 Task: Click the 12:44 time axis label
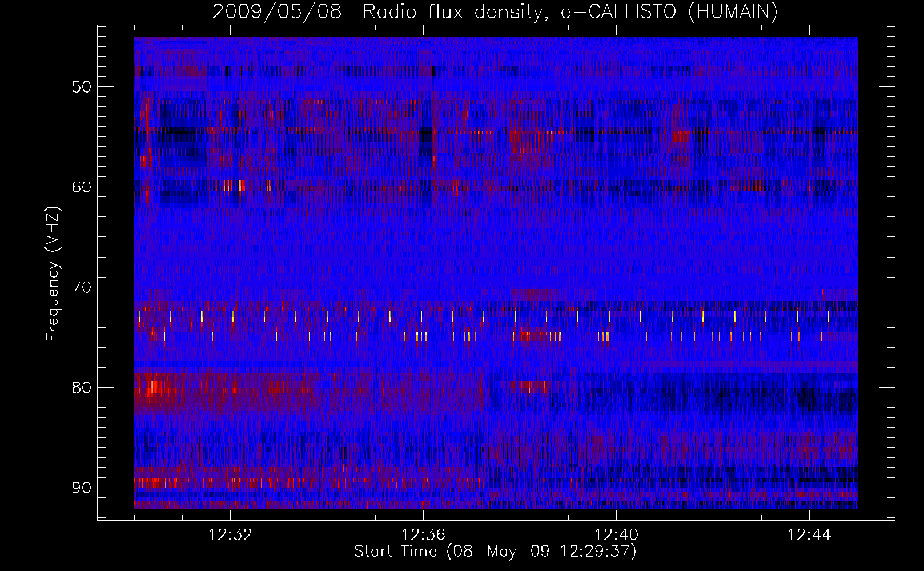[x=809, y=535]
